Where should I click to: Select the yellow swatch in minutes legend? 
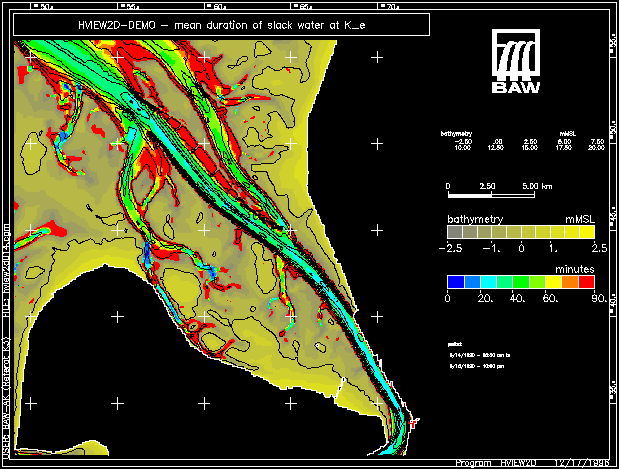[553, 282]
